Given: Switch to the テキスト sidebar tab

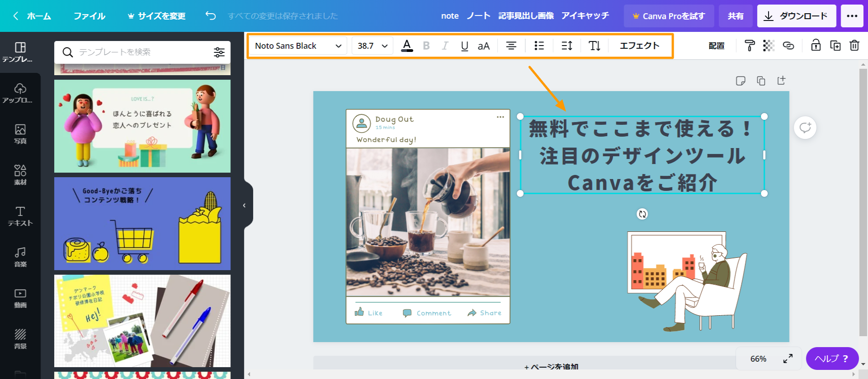Looking at the screenshot, I should (x=20, y=216).
